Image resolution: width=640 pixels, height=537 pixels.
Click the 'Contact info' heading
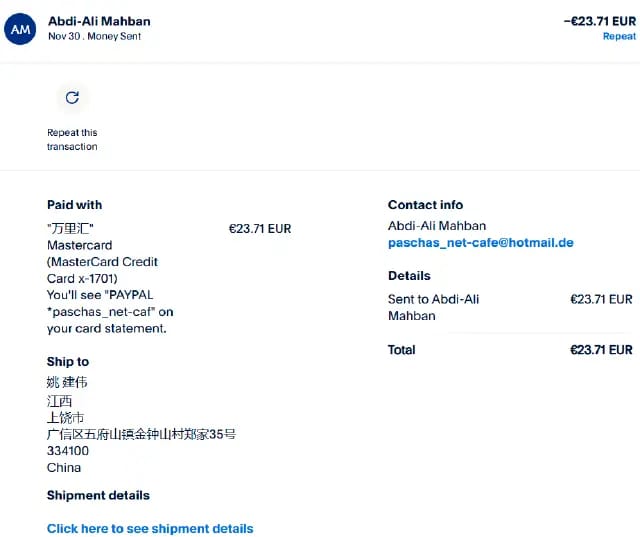click(x=425, y=205)
